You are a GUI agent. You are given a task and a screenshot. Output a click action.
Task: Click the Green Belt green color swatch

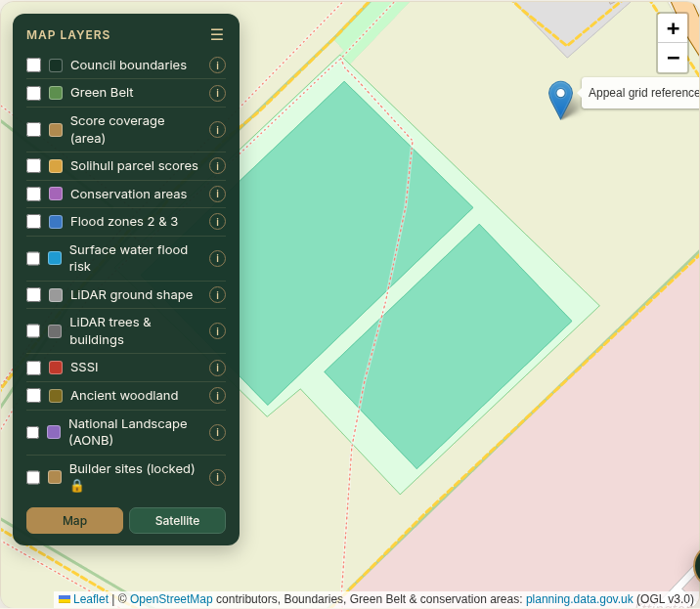click(56, 93)
